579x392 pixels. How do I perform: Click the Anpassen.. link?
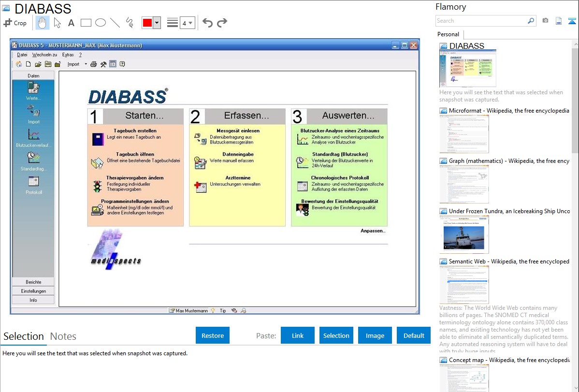[373, 231]
